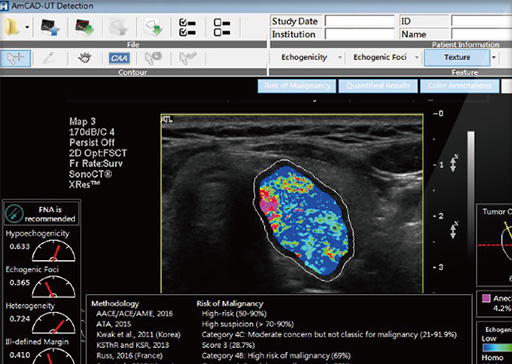
Task: Open the Echogenic Foci dropdown arrow
Action: tap(417, 57)
